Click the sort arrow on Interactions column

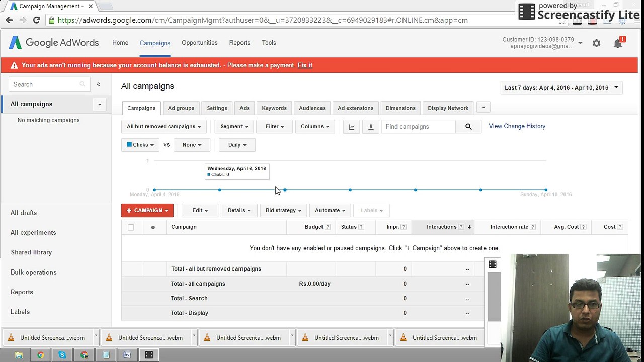click(x=469, y=227)
